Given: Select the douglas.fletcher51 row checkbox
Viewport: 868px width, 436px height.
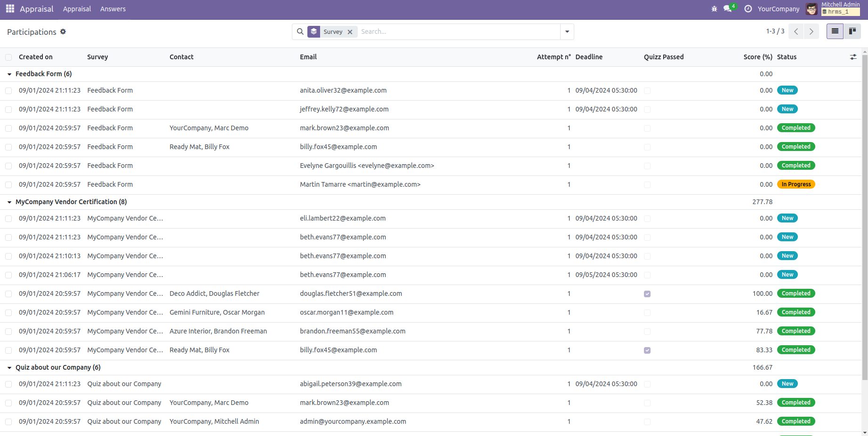Looking at the screenshot, I should (8, 294).
